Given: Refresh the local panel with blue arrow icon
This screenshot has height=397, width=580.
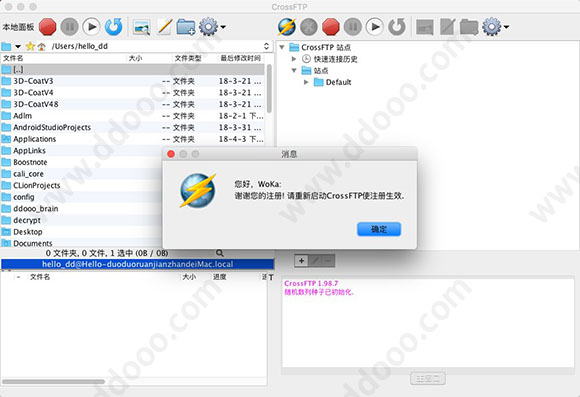Looking at the screenshot, I should (113, 27).
